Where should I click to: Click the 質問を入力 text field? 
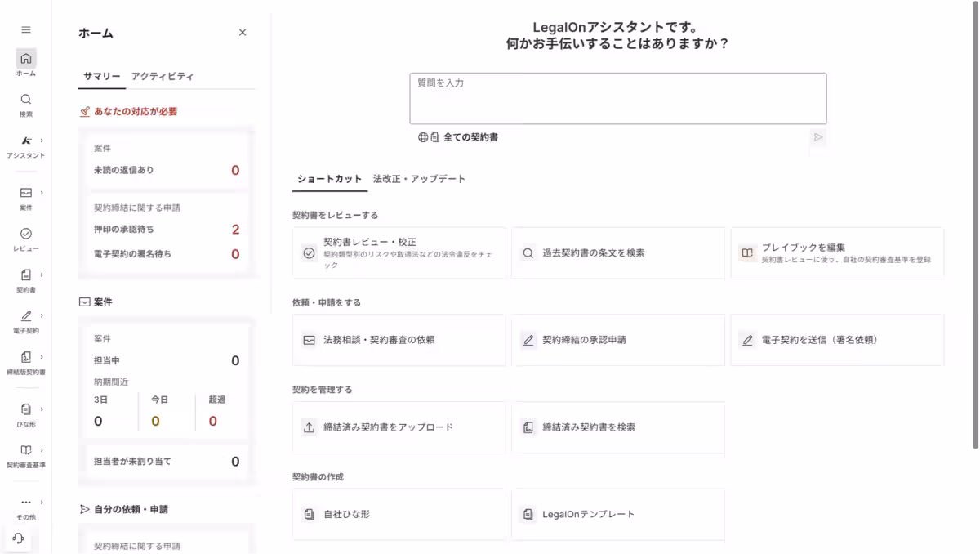tap(618, 98)
